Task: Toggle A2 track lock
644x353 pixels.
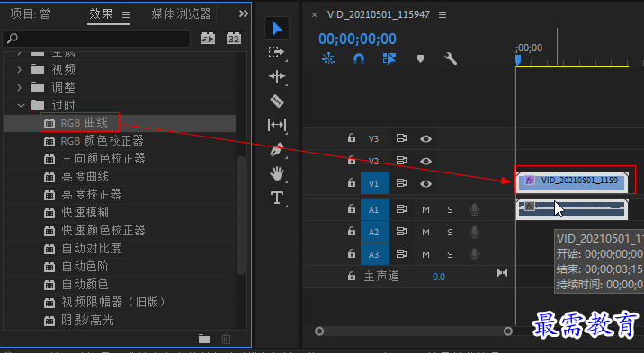Action: click(x=352, y=231)
